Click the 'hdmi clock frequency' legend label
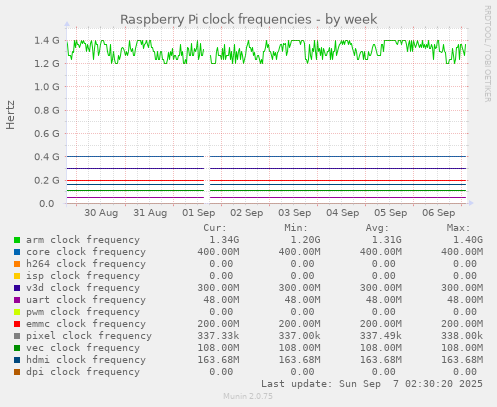This screenshot has width=497, height=407. tap(86, 360)
